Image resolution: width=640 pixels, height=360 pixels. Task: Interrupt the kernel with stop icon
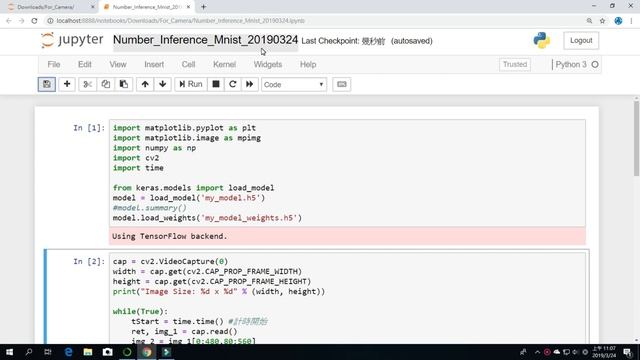coord(216,84)
